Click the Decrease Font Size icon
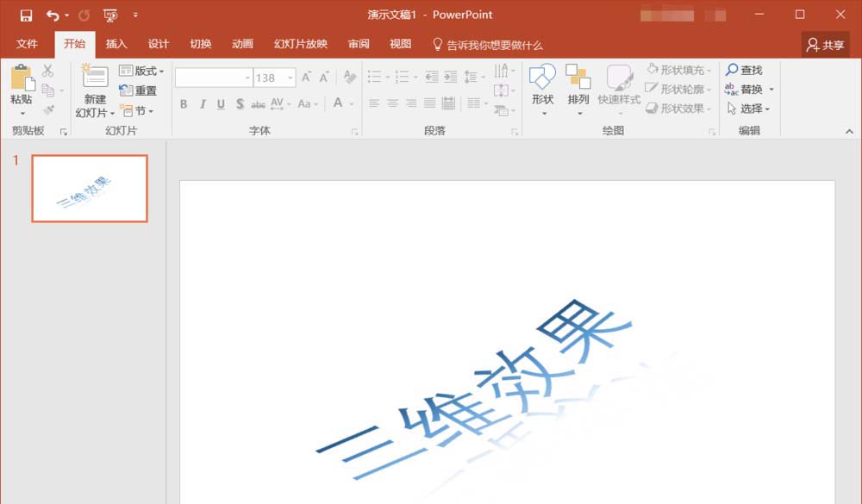Image resolution: width=862 pixels, height=504 pixels. 324,77
